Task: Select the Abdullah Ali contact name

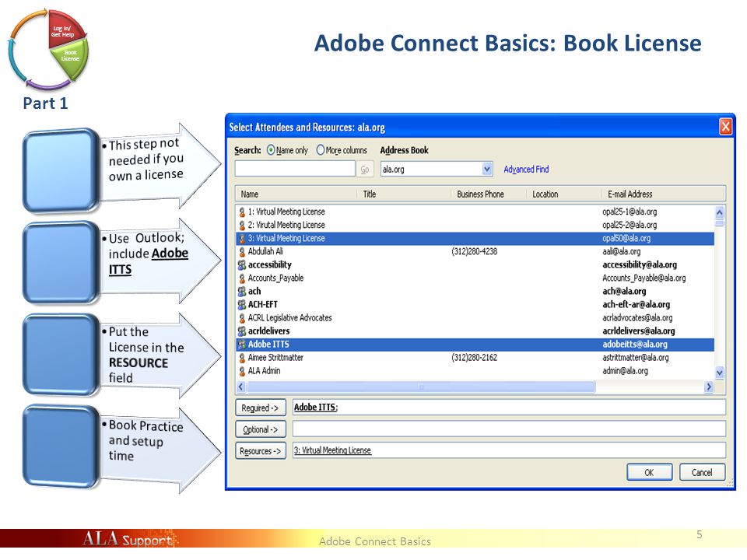Action: [265, 251]
